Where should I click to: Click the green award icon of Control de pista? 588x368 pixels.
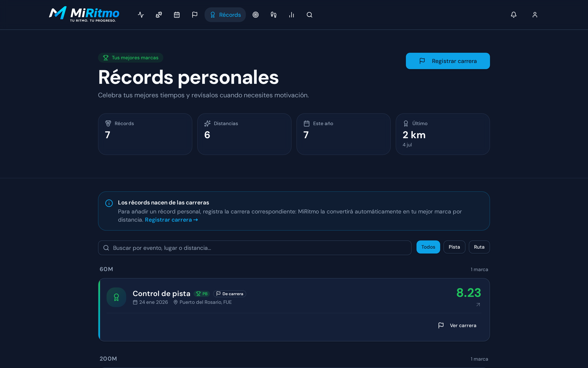pos(116,297)
